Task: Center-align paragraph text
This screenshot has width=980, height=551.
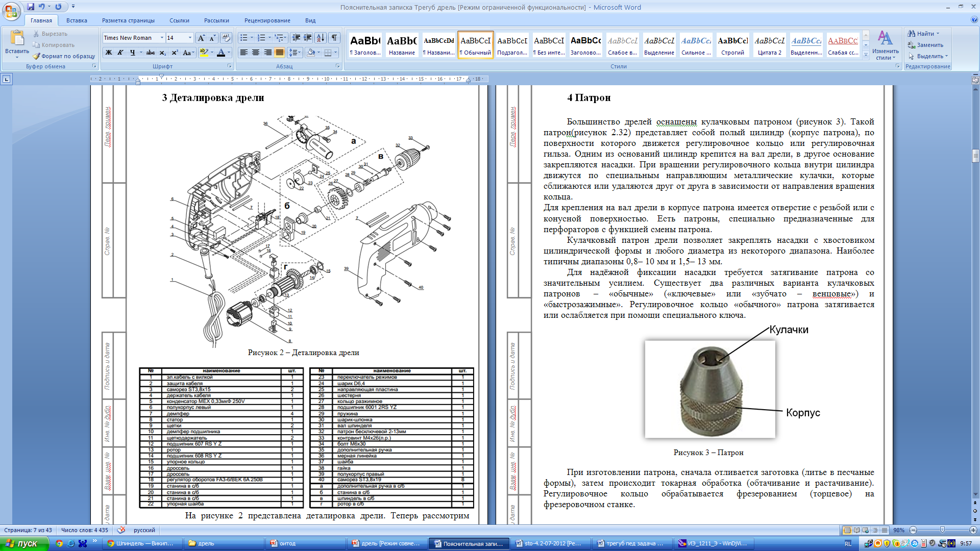Action: pos(256,53)
